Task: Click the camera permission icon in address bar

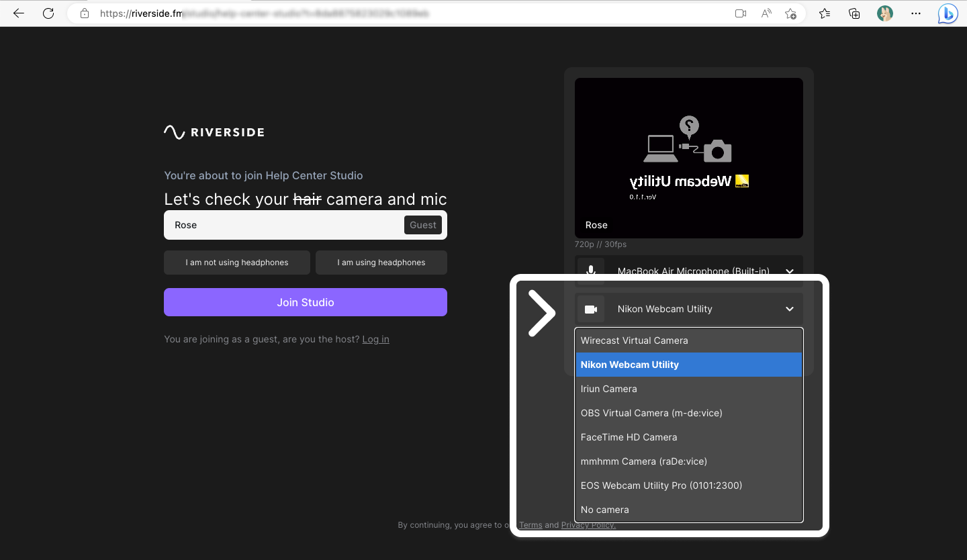Action: (741, 13)
